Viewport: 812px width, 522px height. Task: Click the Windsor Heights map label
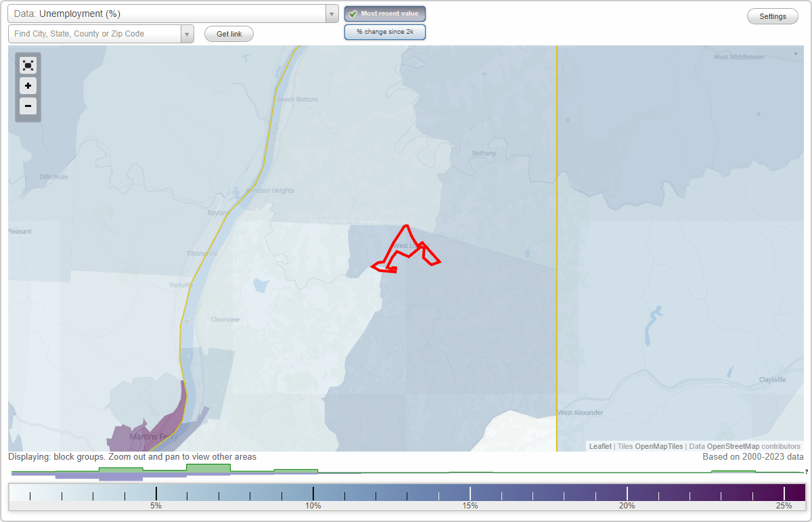[x=270, y=190]
